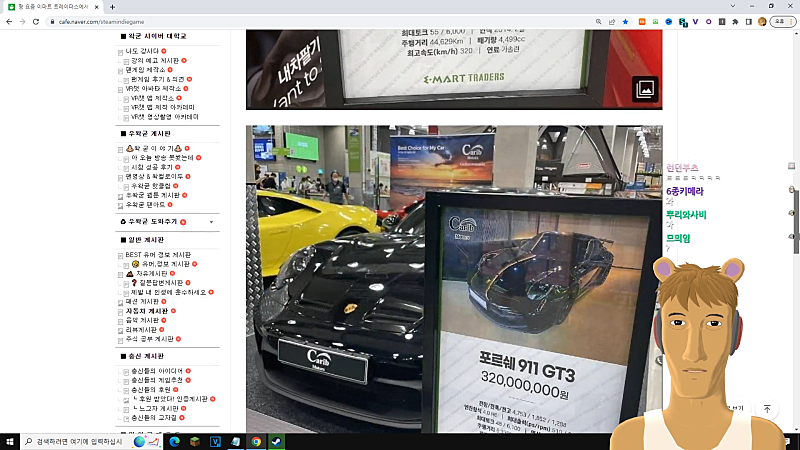Open the VR챗 맵 제작 아카데미 board
This screenshot has width=800, height=450.
(x=163, y=108)
